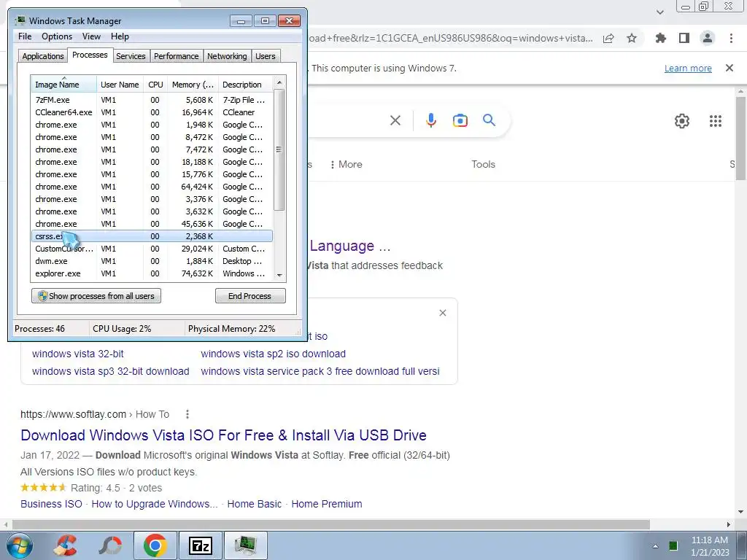Click the green CPU meter tray icon
Viewport: 747px width, 560px height.
673,545
